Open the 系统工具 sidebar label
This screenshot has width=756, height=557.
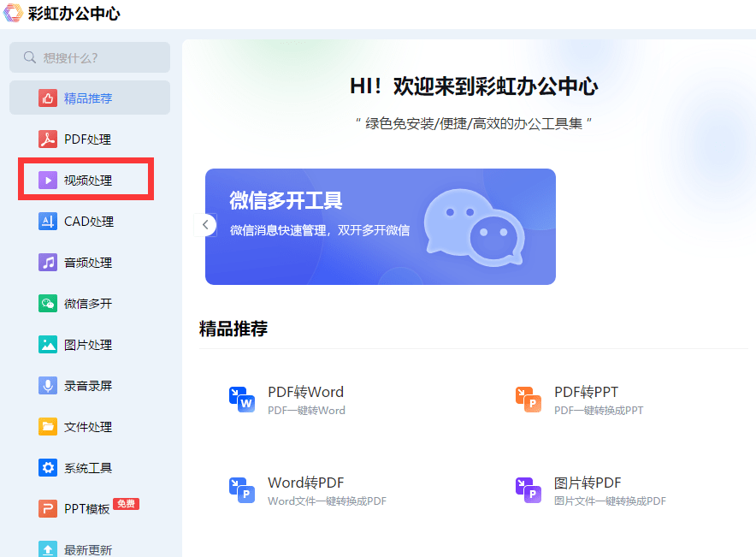click(88, 467)
